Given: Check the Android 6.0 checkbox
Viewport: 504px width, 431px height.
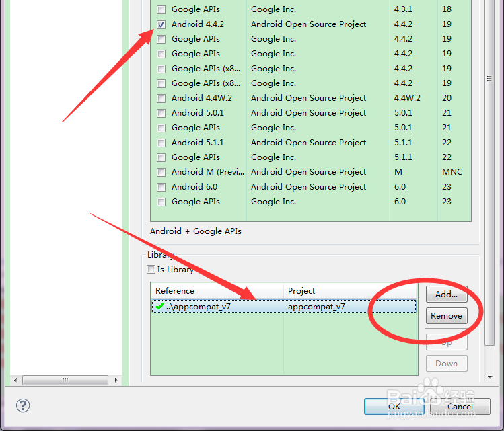Looking at the screenshot, I should [161, 187].
